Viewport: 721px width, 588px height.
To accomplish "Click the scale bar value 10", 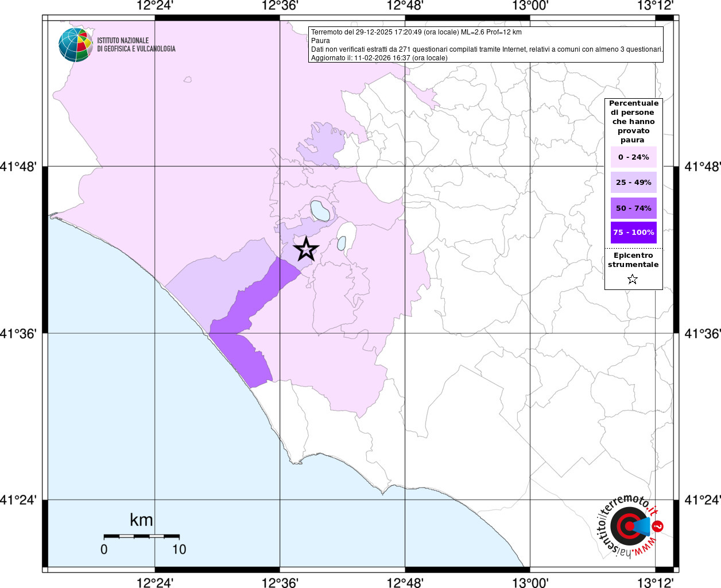I will click(179, 550).
